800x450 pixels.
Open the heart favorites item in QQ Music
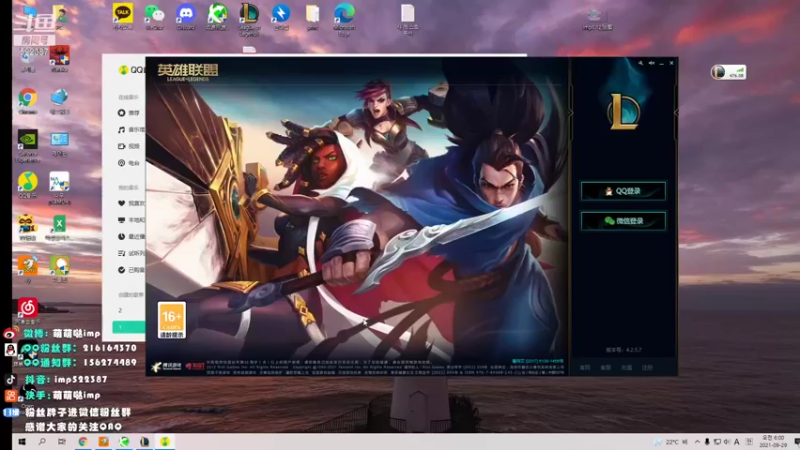pos(131,203)
